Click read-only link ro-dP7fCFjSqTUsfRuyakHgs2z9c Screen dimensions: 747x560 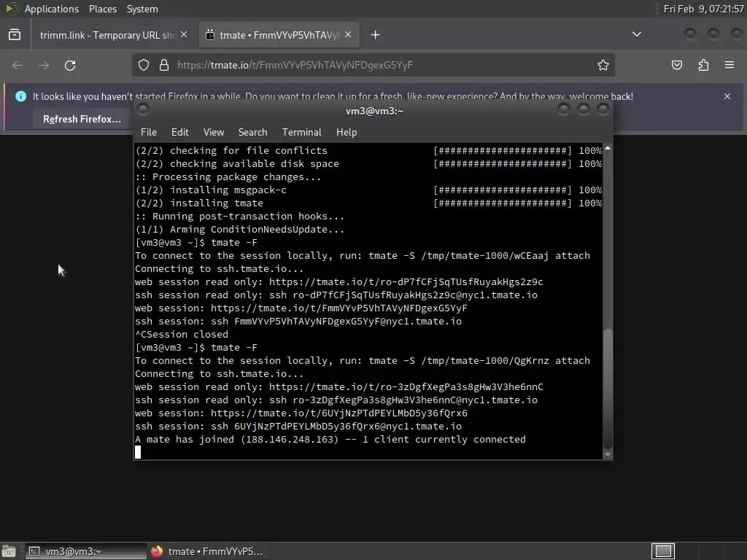click(x=406, y=282)
